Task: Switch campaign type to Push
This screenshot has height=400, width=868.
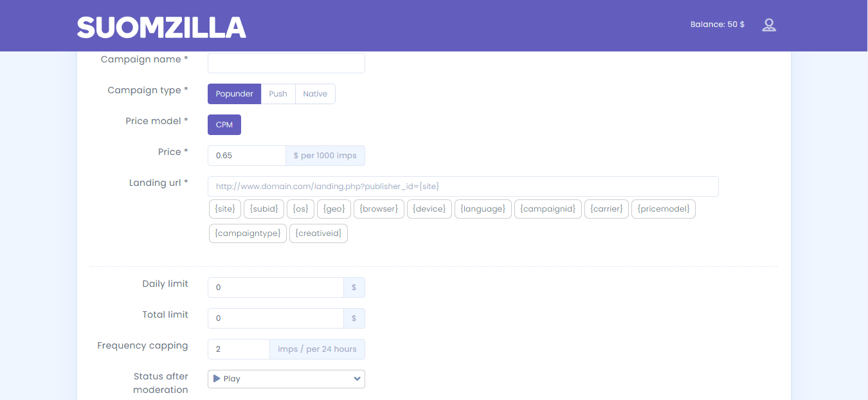Action: pyautogui.click(x=278, y=93)
